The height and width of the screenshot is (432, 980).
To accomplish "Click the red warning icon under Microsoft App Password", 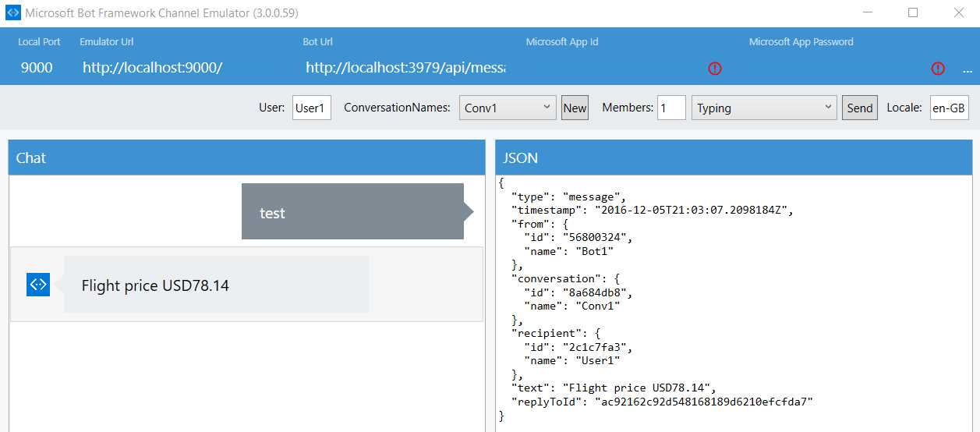I will click(938, 69).
